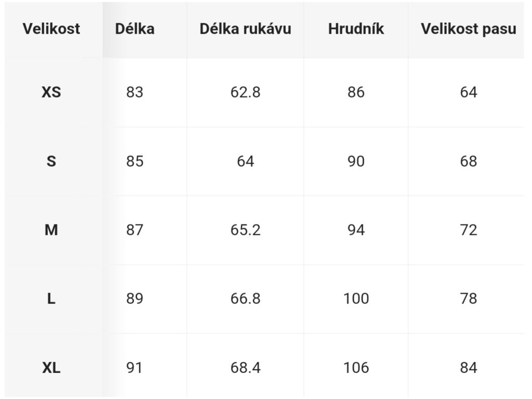532x399 pixels.
Task: Click chest value 106 for XL
Action: (x=356, y=368)
